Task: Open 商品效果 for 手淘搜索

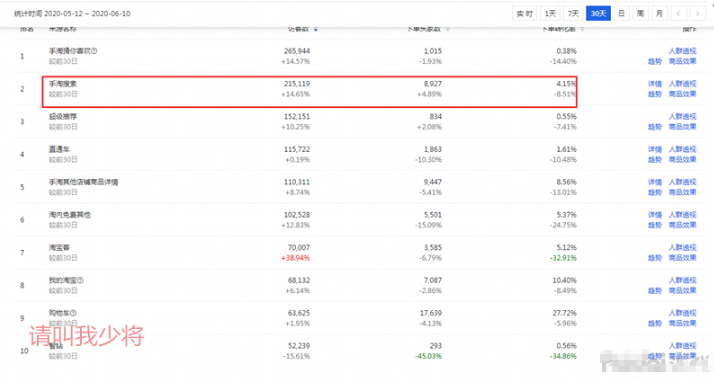Action: pyautogui.click(x=682, y=94)
